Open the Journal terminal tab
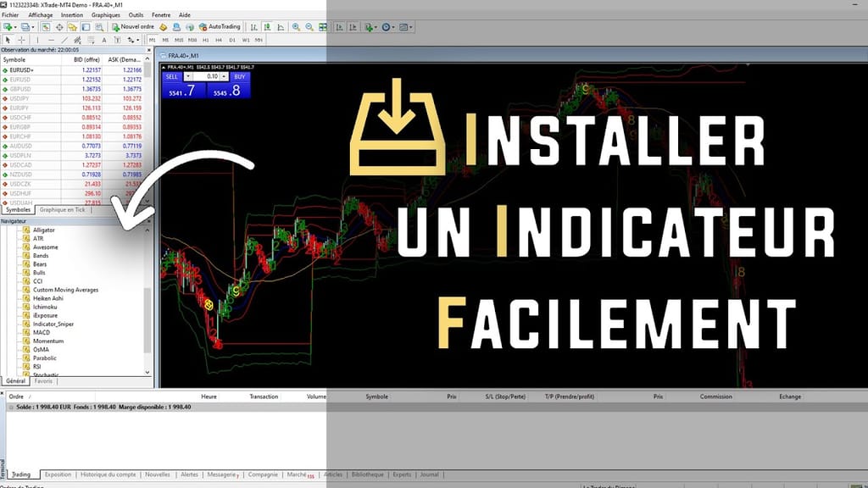The height and width of the screenshot is (488, 868). pos(429,474)
